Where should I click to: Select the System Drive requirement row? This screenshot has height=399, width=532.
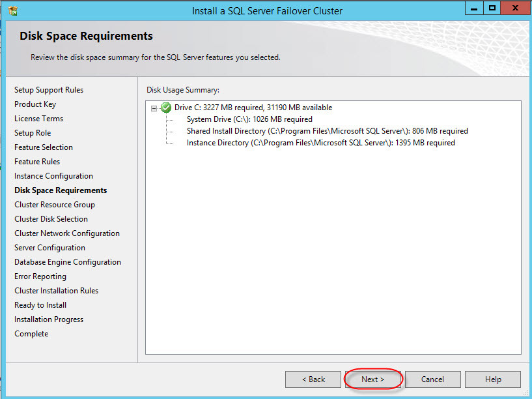coord(249,119)
